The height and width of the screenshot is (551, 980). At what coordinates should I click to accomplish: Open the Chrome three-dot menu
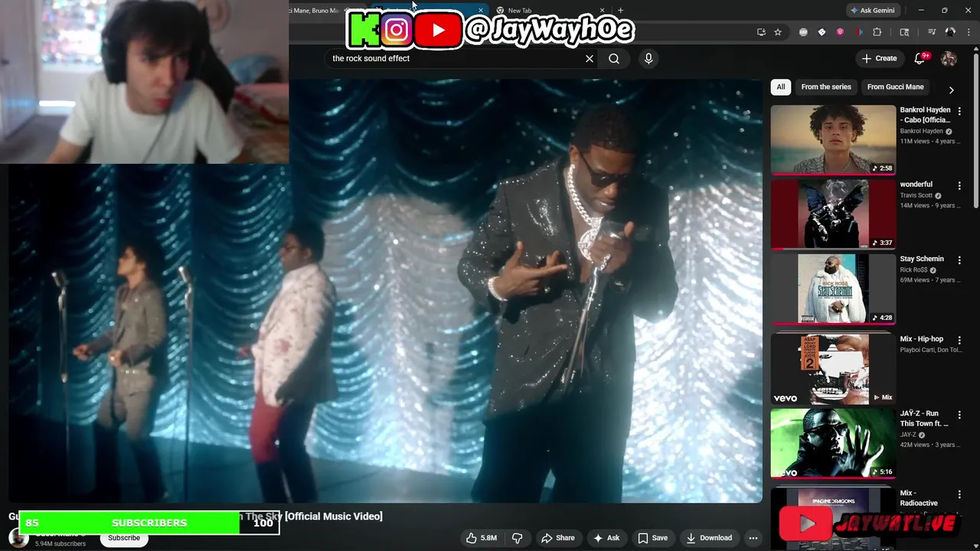968,32
